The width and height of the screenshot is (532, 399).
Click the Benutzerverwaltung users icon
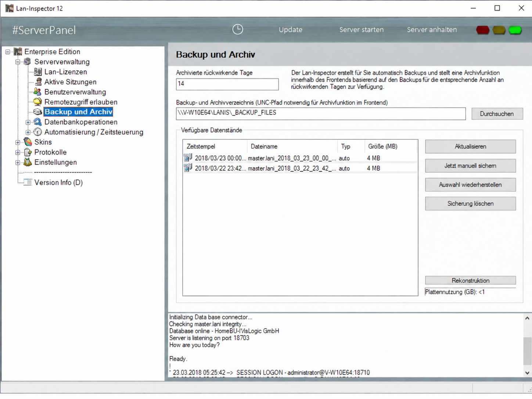[37, 91]
